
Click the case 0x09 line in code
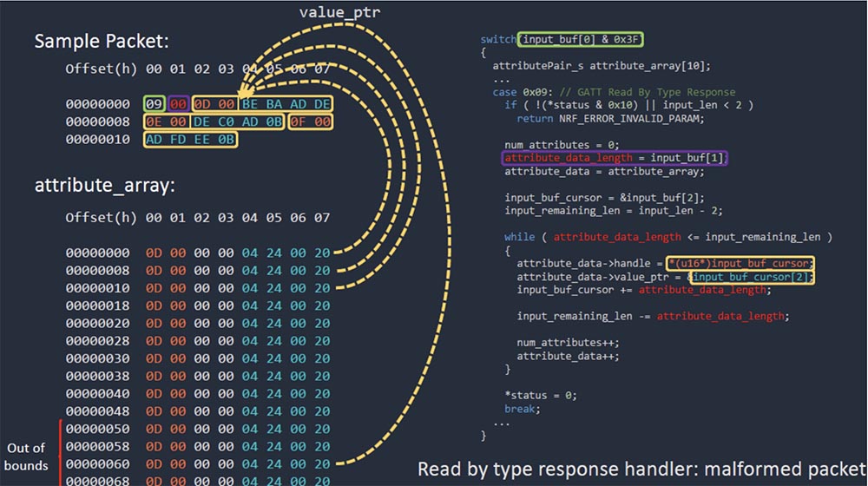614,93
